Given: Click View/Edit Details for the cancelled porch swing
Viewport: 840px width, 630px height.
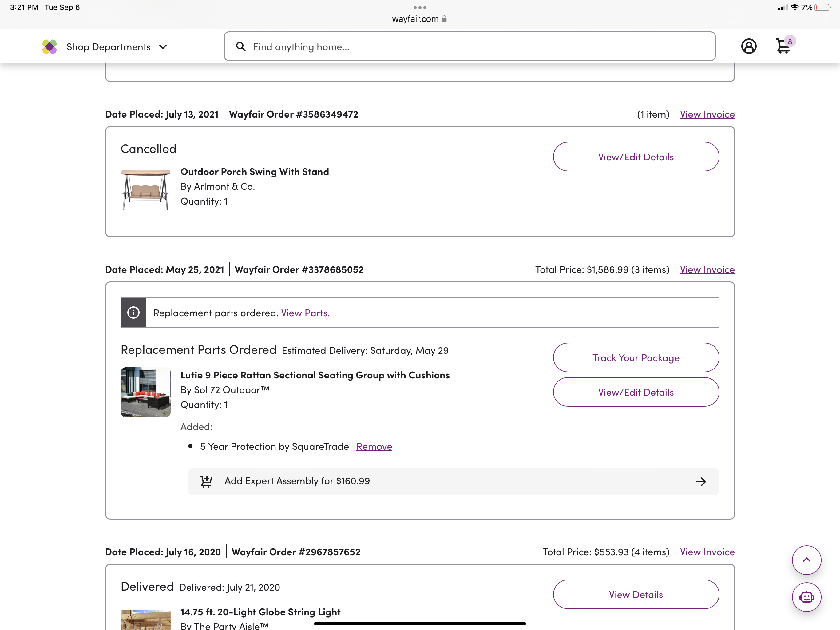Looking at the screenshot, I should pos(636,157).
